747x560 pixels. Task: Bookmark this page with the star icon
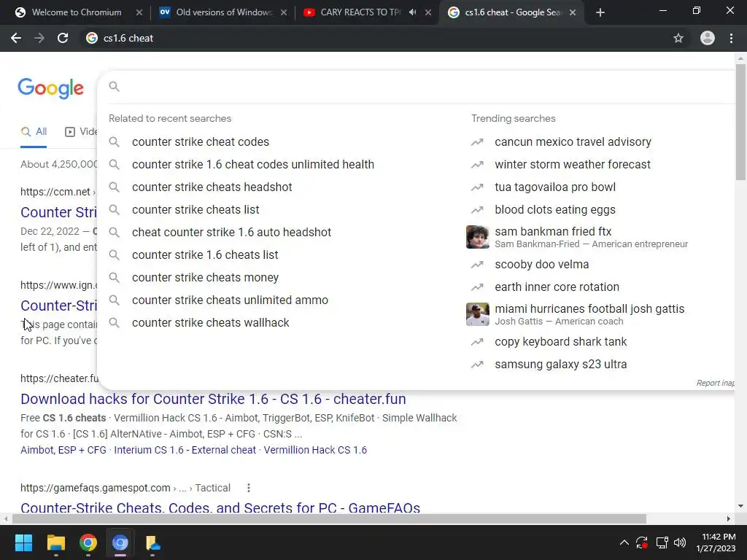tap(678, 38)
